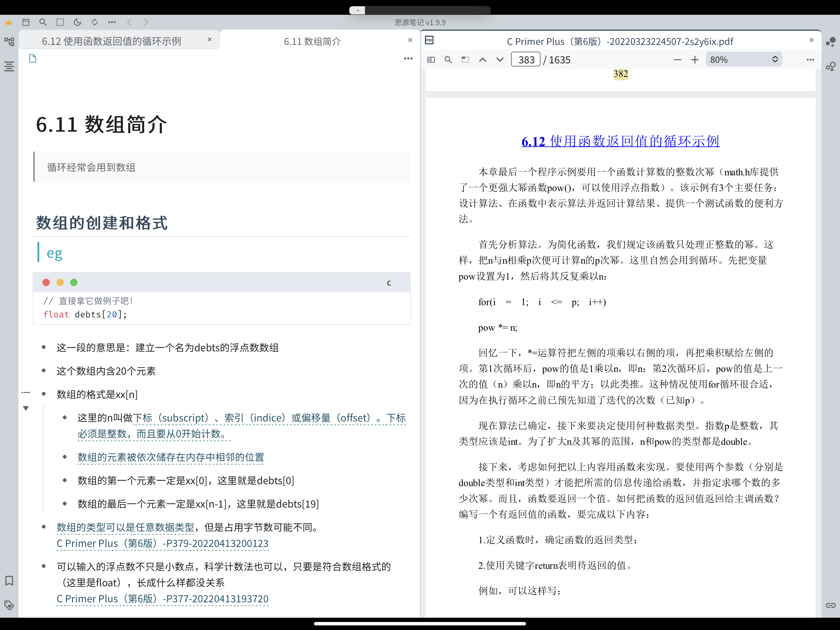Toggle the PDF sidebar panel
Viewport: 840px width, 630px height.
point(431,59)
